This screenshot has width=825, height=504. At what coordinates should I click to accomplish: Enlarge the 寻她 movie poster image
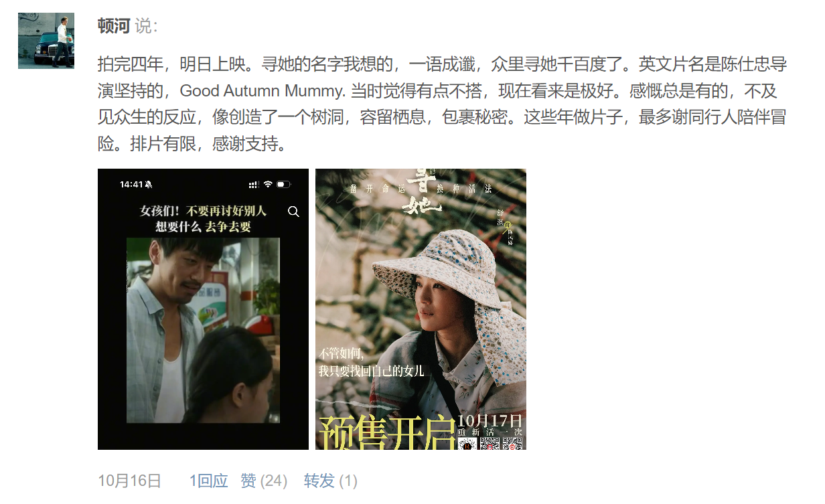tap(421, 309)
